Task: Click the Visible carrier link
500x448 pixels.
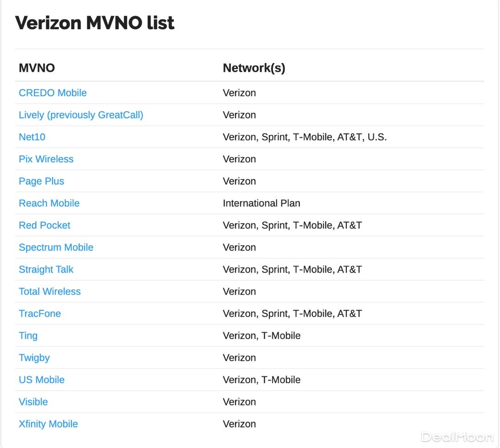Action: (33, 402)
